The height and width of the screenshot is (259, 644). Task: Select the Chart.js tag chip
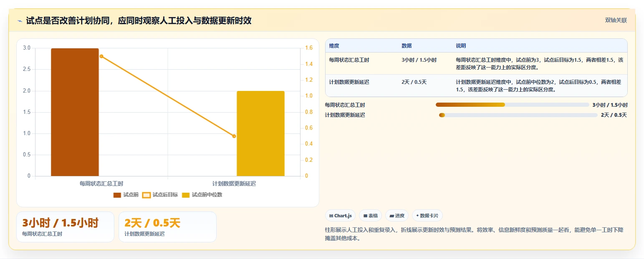click(341, 216)
